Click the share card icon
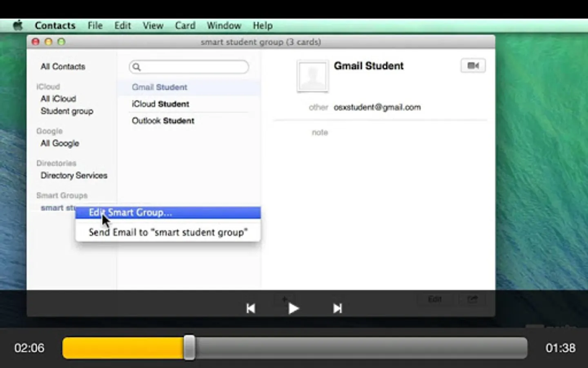This screenshot has width=588, height=368. pos(472,299)
